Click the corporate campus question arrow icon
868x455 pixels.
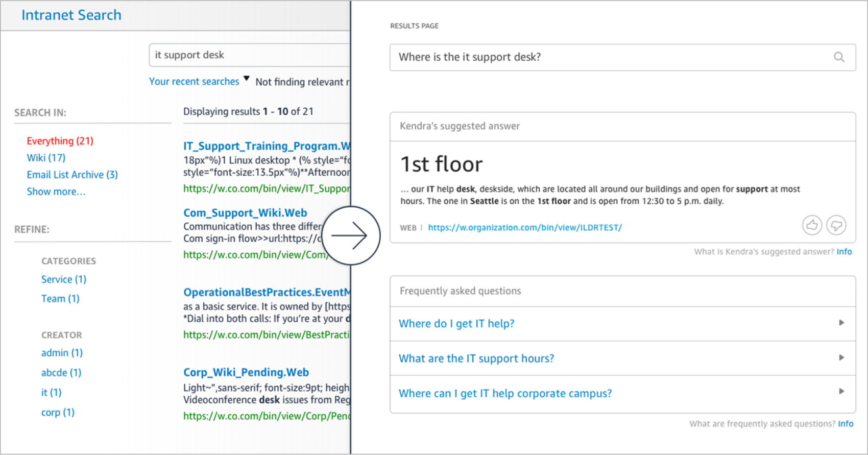pyautogui.click(x=841, y=392)
